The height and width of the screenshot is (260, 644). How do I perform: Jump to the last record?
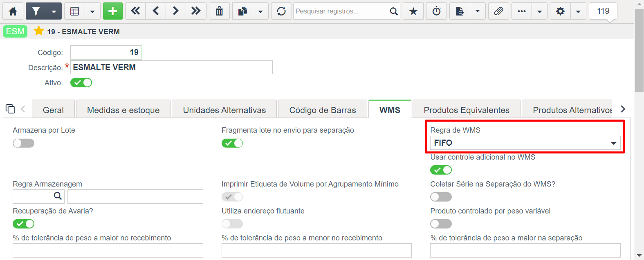click(196, 11)
